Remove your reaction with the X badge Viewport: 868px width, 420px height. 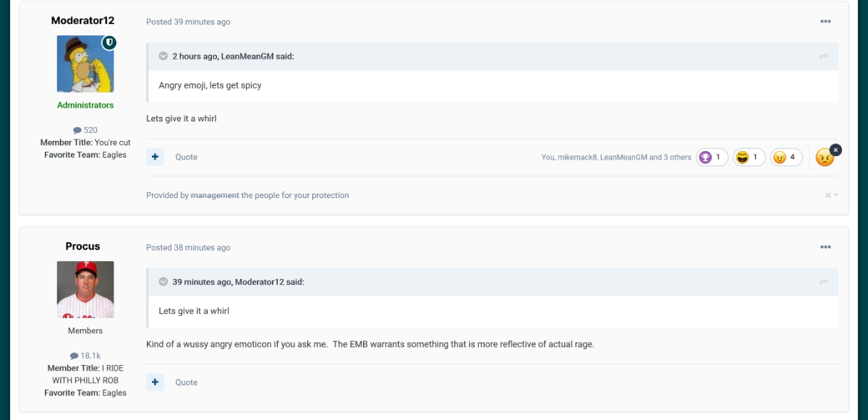coord(835,150)
